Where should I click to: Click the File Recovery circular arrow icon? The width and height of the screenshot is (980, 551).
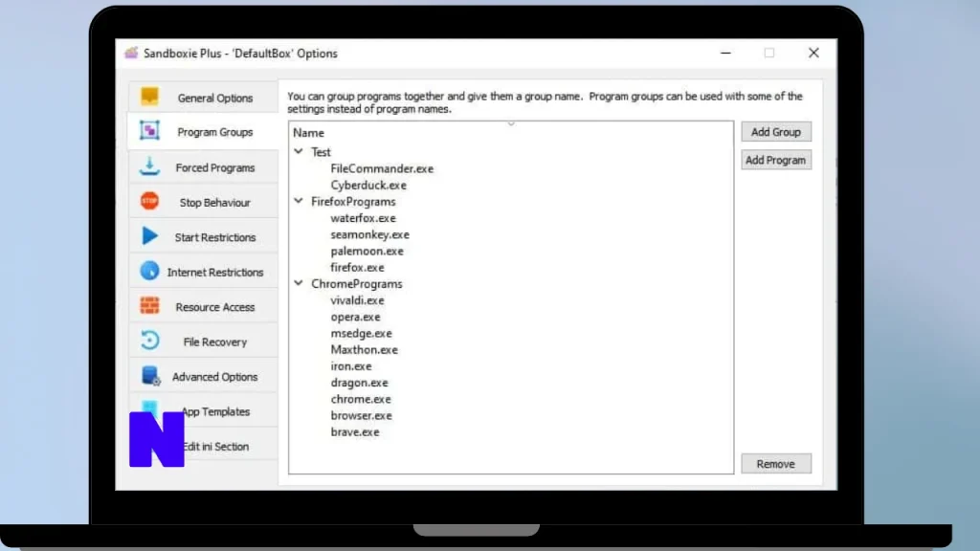(x=149, y=341)
